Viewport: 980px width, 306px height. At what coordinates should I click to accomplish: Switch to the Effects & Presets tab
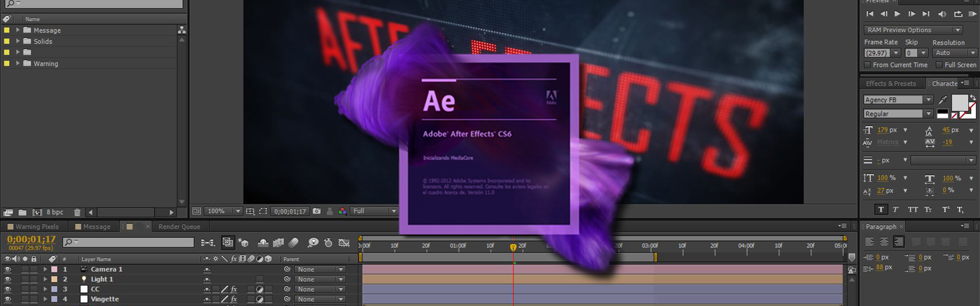pyautogui.click(x=891, y=84)
